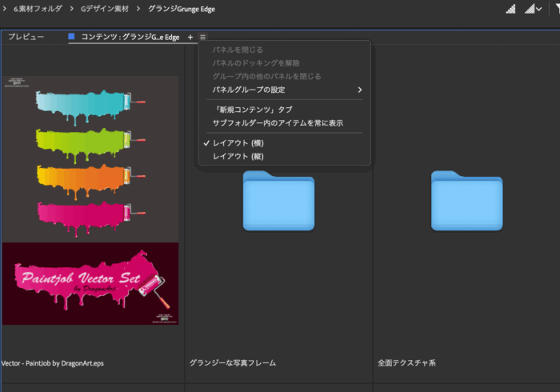Viewport: 560px width, 392px height.
Task: Click the 全面テクスチャ系 folder name
Action: [x=406, y=363]
